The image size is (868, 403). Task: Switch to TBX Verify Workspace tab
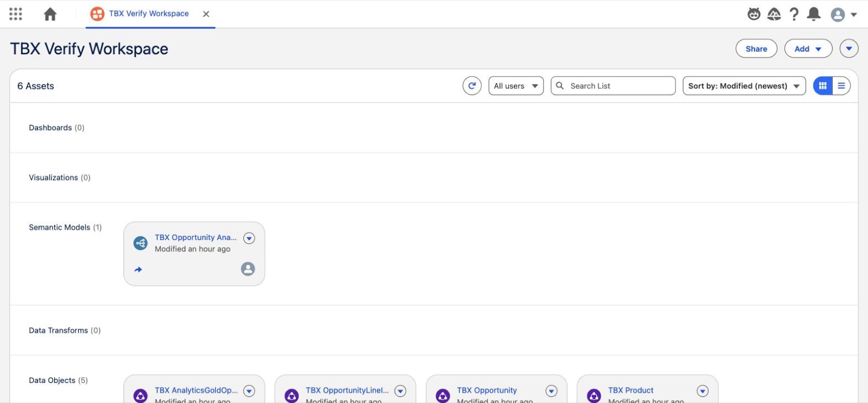(149, 14)
